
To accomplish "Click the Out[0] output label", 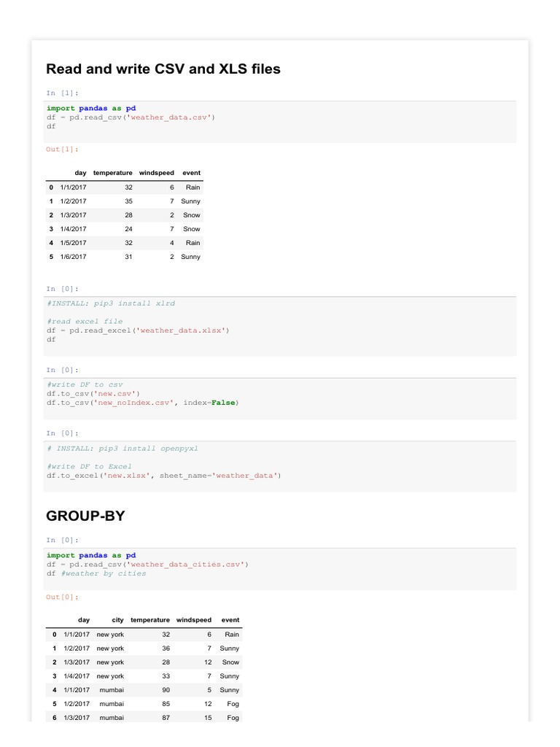I will [62, 597].
